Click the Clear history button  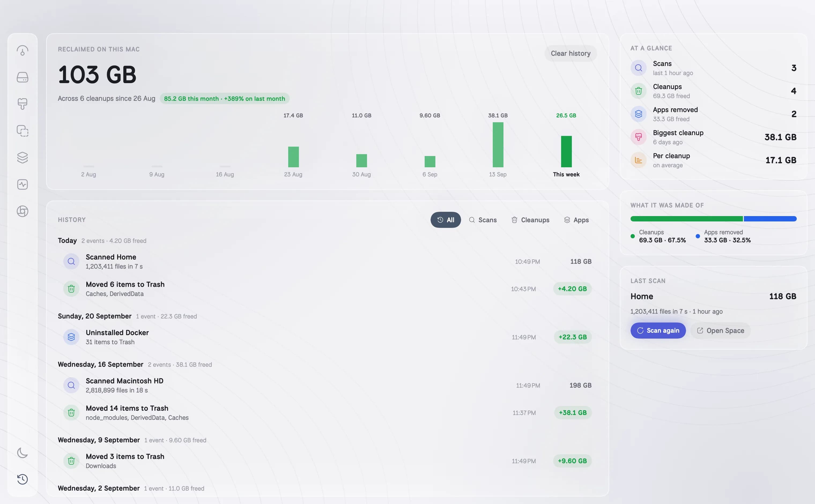point(570,53)
